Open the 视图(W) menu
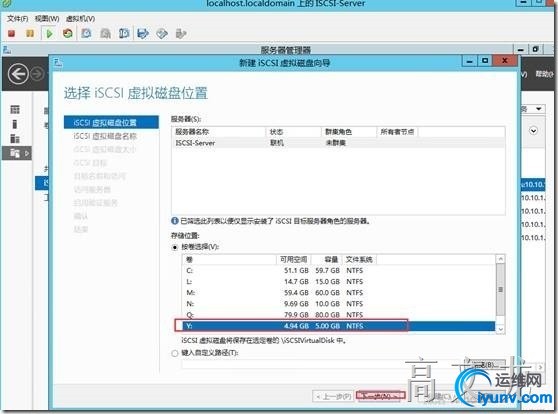Viewport: 558px width, 414px height. (47, 19)
